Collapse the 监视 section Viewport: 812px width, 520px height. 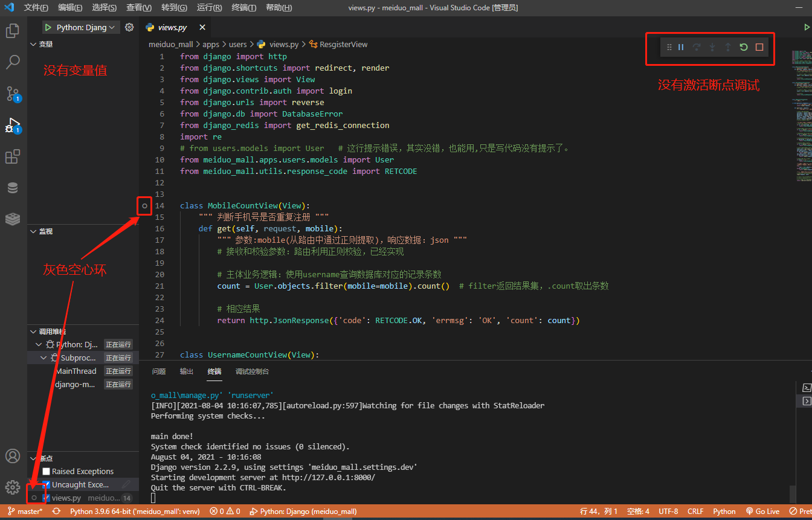click(x=83, y=231)
